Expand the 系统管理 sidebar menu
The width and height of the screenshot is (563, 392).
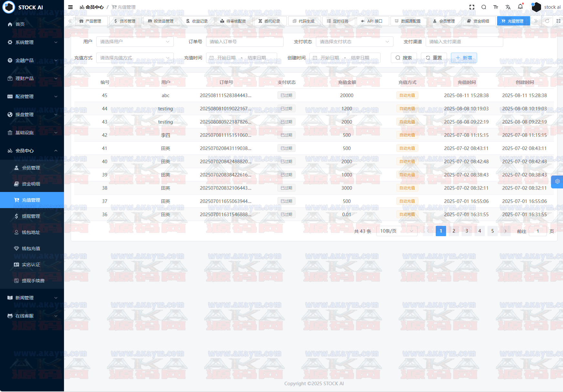[32, 42]
